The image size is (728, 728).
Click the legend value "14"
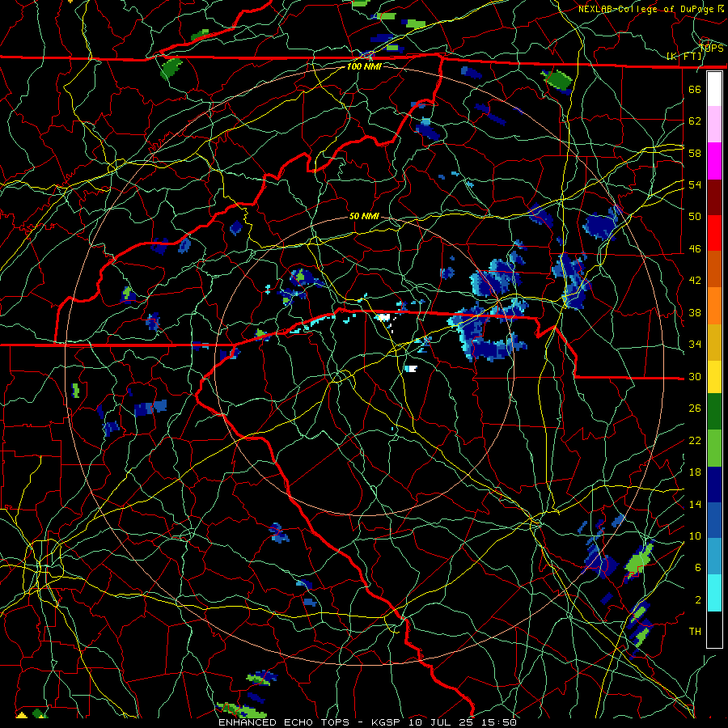pos(695,504)
